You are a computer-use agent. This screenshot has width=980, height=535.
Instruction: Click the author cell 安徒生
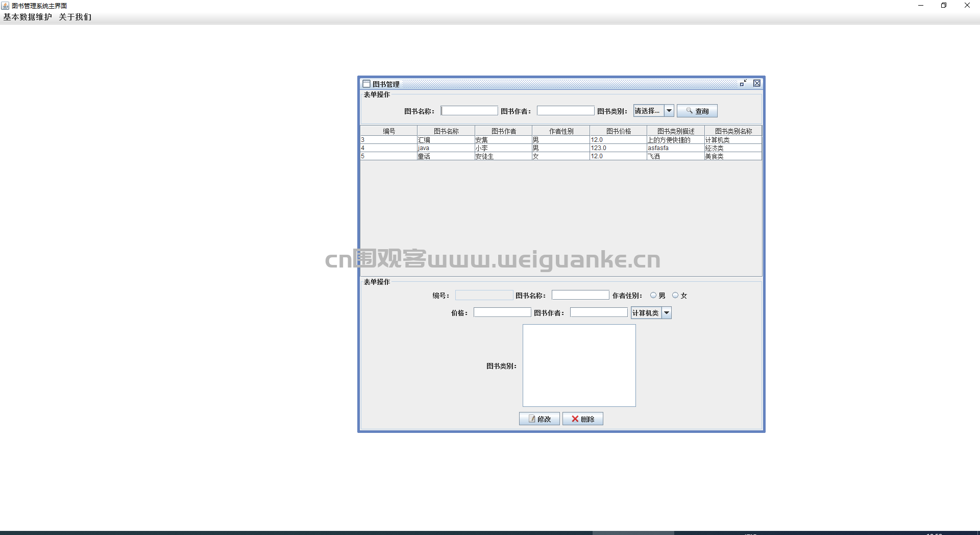click(503, 156)
